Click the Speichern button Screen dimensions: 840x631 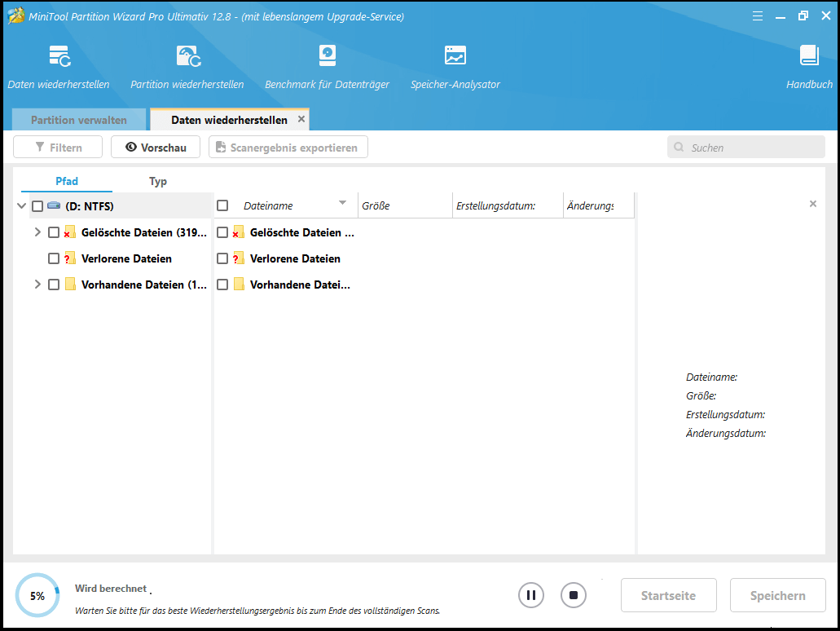click(x=778, y=595)
